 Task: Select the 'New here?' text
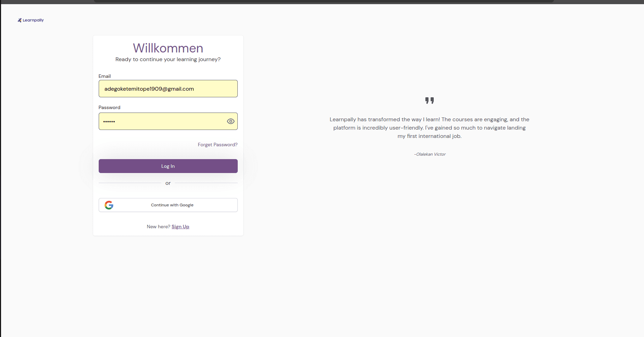pyautogui.click(x=158, y=227)
